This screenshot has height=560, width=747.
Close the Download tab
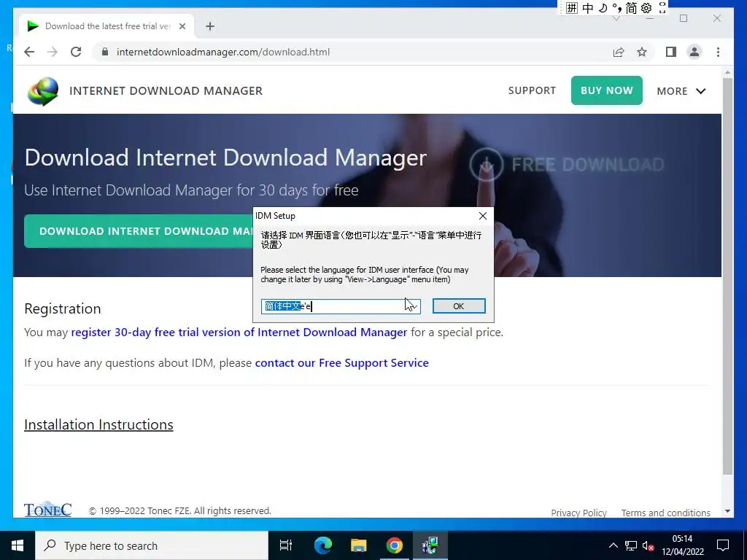pos(182,26)
